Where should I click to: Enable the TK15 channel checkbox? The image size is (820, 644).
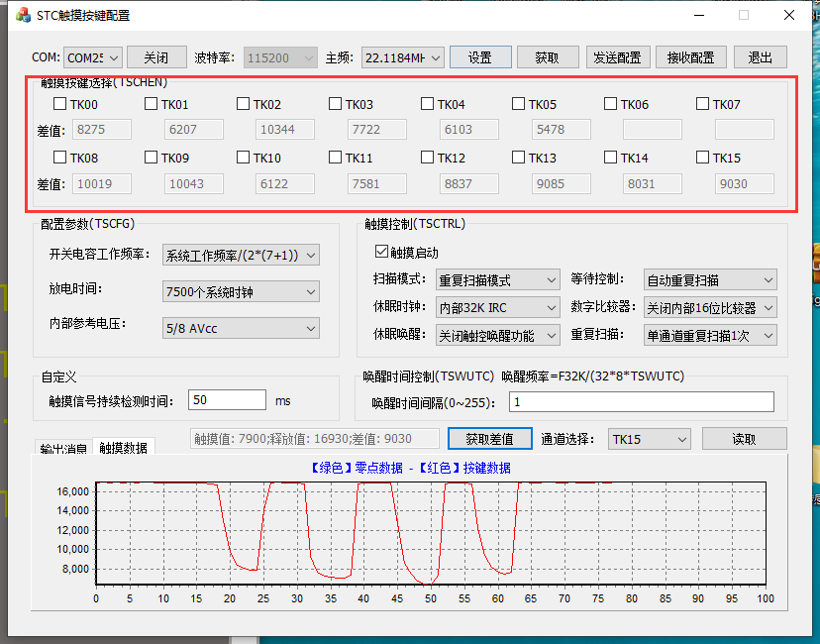[x=703, y=158]
